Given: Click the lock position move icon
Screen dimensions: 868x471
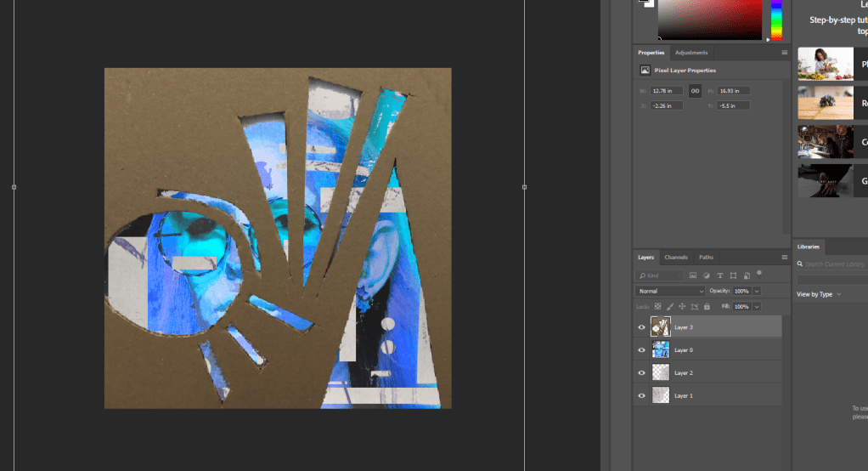Looking at the screenshot, I should point(682,306).
